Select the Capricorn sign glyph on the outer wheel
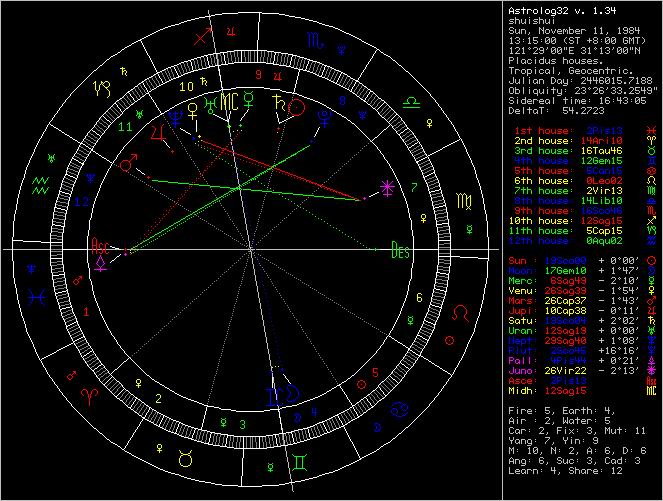Screen dimensions: 663x501 click(102, 88)
